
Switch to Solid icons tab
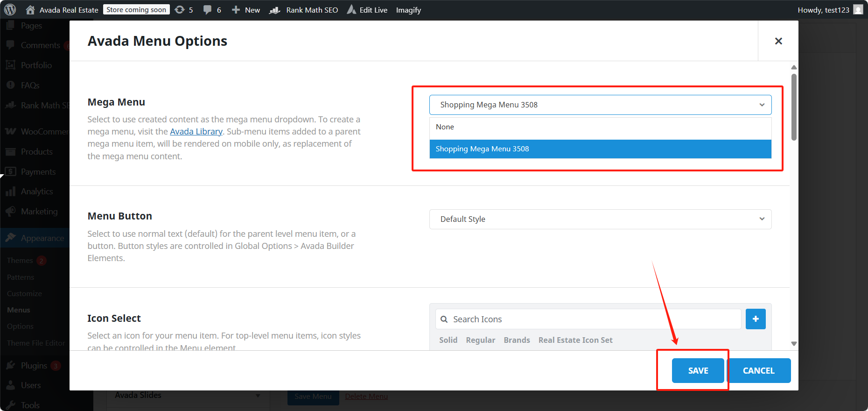[448, 340]
